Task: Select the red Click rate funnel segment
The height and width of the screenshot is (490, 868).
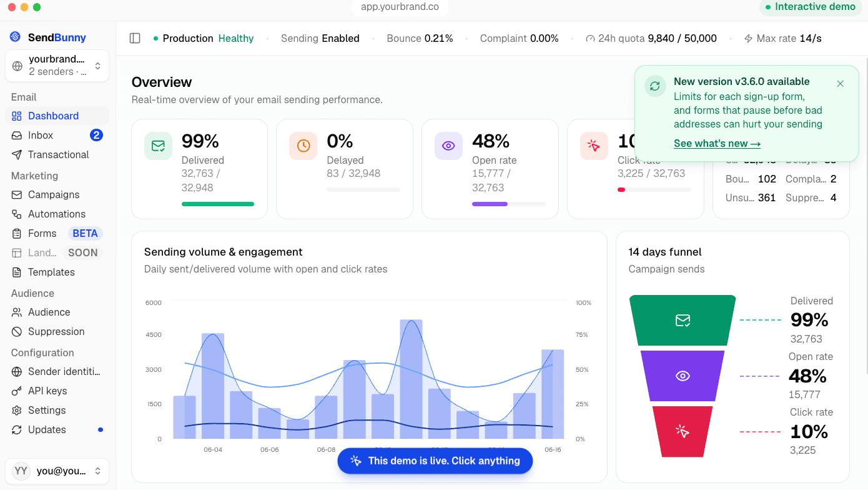Action: (683, 431)
